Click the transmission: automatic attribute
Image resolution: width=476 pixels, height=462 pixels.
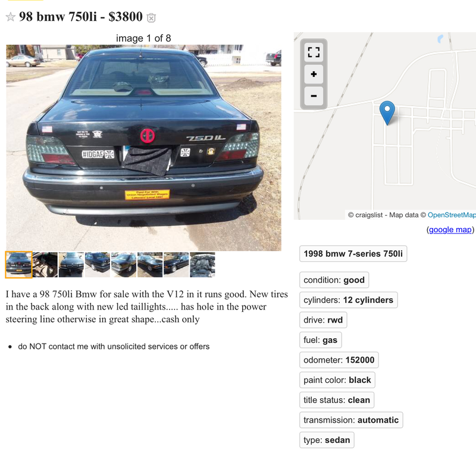pos(351,420)
